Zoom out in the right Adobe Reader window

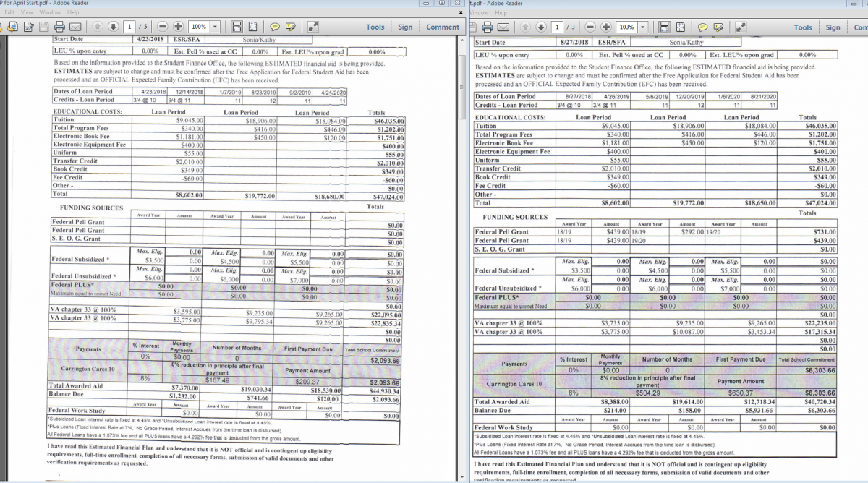tap(590, 27)
